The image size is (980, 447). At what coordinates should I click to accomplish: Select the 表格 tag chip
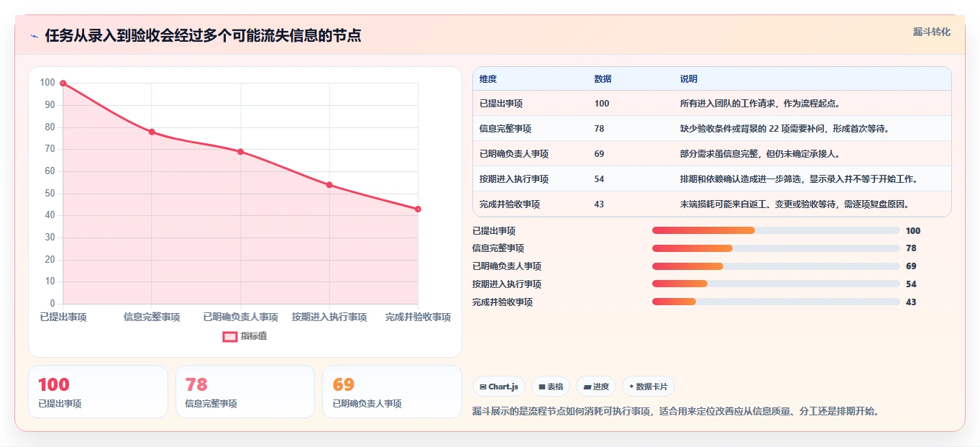click(551, 387)
